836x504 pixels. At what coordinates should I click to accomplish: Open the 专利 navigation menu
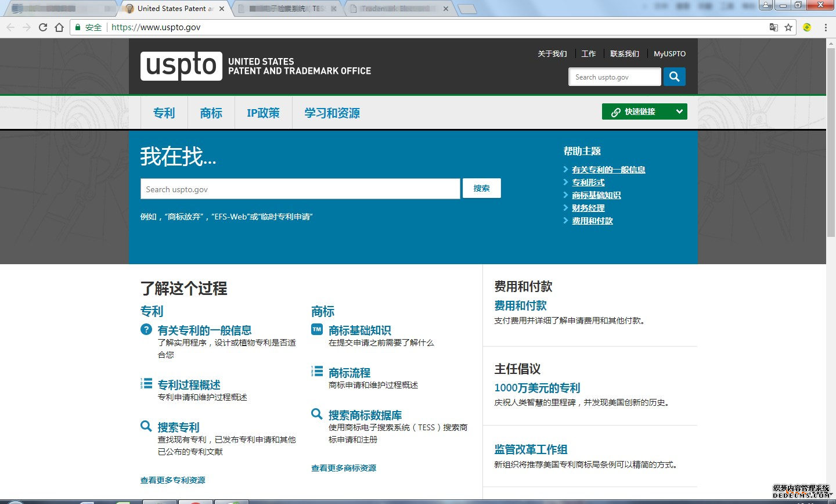[x=164, y=113]
